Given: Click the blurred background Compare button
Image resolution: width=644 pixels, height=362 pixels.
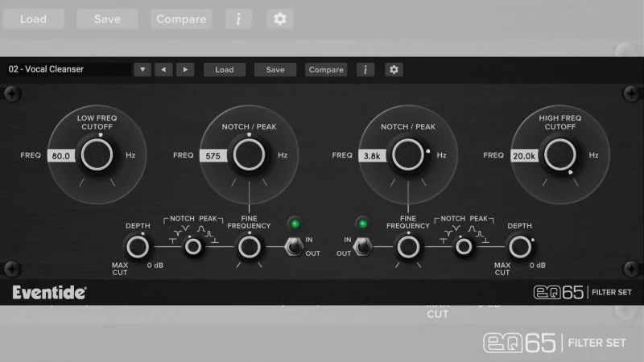Looking at the screenshot, I should click(181, 19).
